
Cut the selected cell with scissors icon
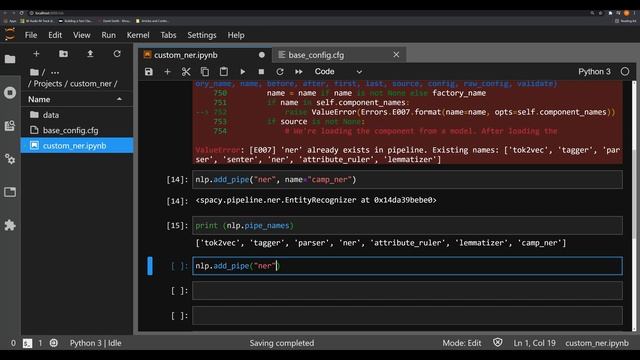[186, 72]
